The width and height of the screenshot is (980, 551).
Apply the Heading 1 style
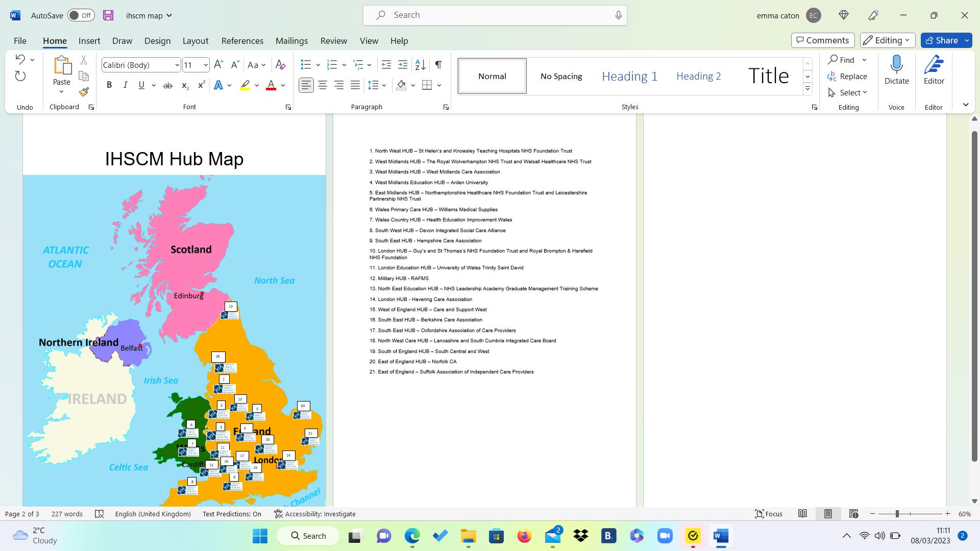(x=629, y=76)
